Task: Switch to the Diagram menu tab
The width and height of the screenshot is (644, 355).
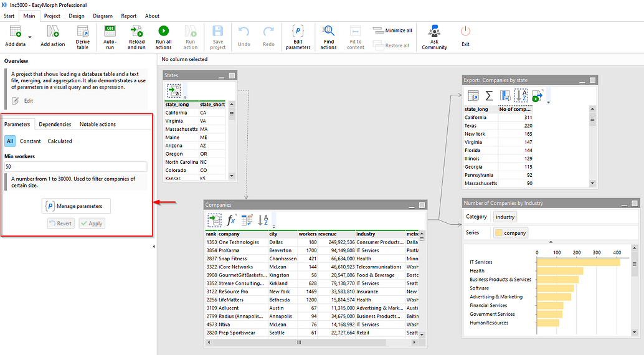Action: coord(103,16)
